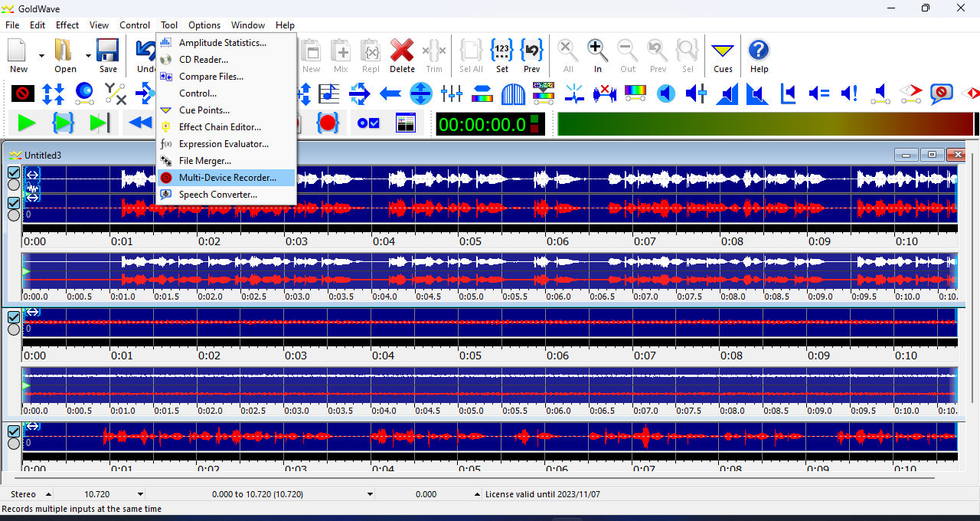Choose Amplitude Statistics menu item
This screenshot has width=980, height=521.
[227, 43]
